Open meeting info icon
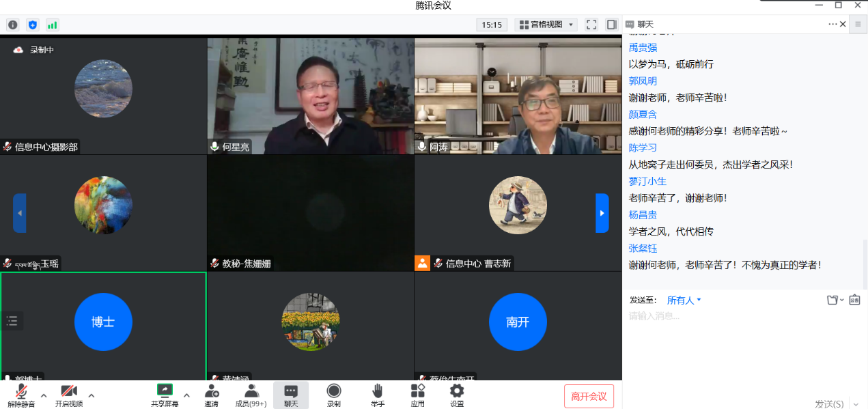 [x=12, y=25]
